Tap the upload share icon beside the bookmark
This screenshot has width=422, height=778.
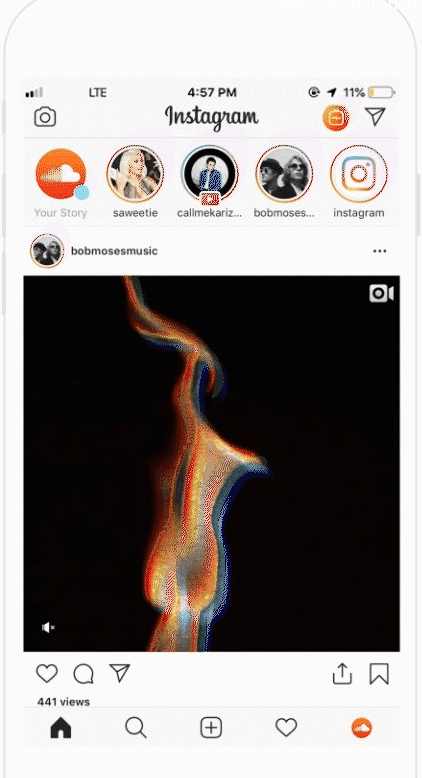point(342,673)
